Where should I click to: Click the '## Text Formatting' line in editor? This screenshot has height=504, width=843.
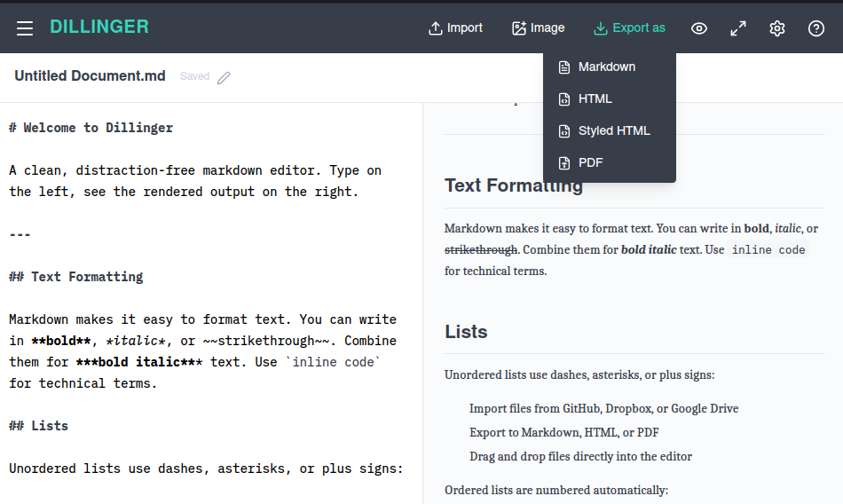[x=75, y=277]
